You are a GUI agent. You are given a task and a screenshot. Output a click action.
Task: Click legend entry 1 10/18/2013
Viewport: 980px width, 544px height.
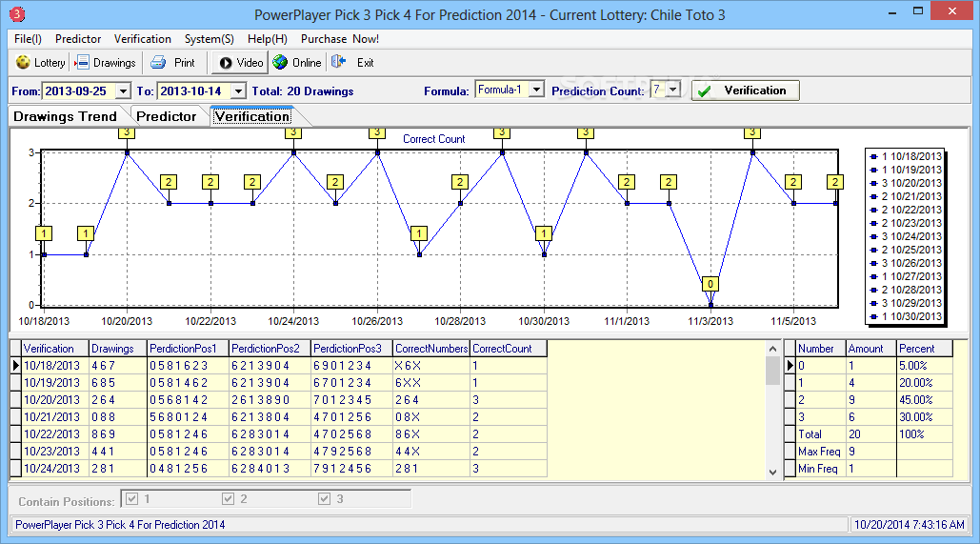coord(907,156)
